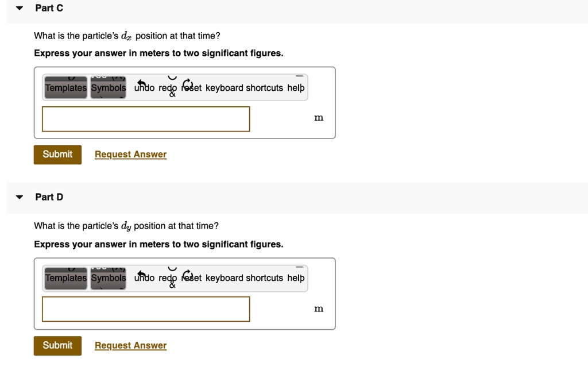Click redo in Part C toolbar
The width and height of the screenshot is (588, 374).
(x=168, y=88)
